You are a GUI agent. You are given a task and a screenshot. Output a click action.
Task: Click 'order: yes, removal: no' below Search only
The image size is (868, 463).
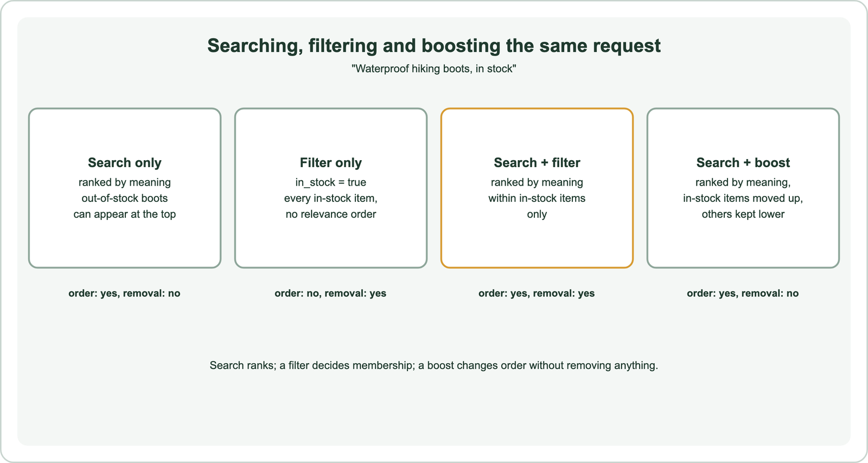point(124,293)
